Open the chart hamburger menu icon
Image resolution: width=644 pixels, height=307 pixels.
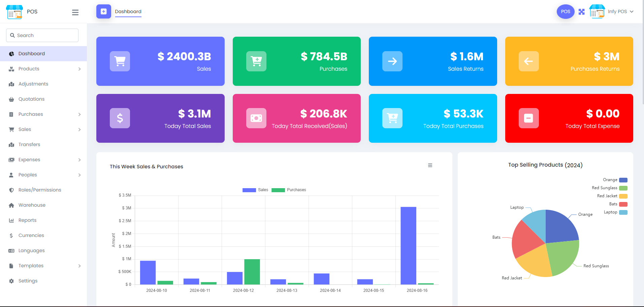(x=430, y=165)
